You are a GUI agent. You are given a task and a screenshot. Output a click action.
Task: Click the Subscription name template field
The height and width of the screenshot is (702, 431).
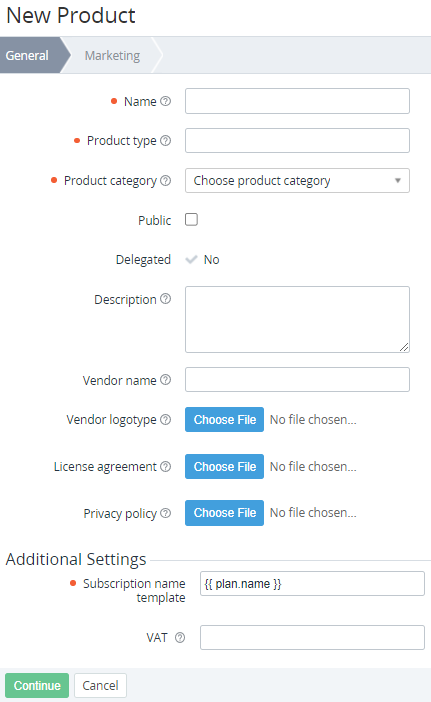pyautogui.click(x=312, y=583)
